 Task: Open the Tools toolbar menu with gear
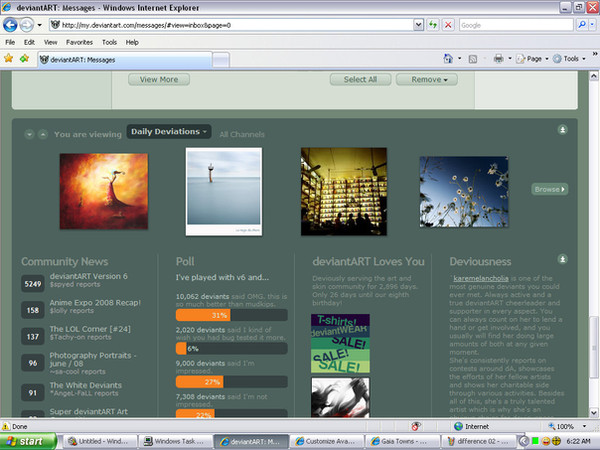[569, 59]
